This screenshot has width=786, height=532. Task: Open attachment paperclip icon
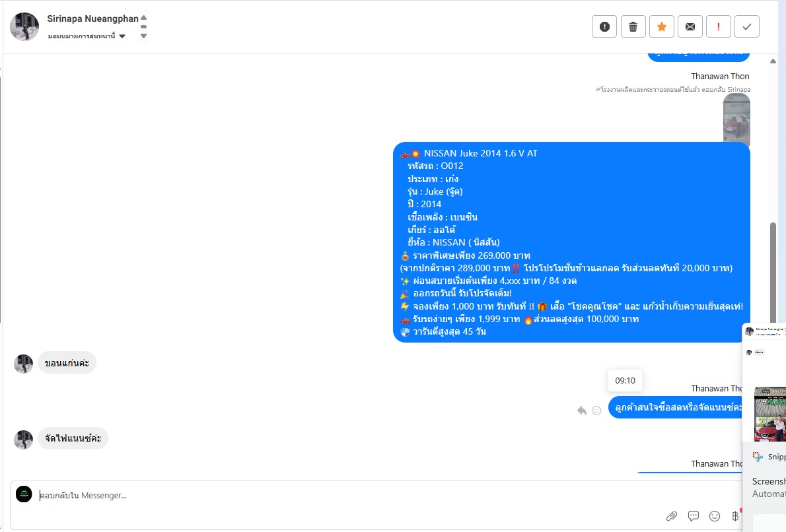672,516
